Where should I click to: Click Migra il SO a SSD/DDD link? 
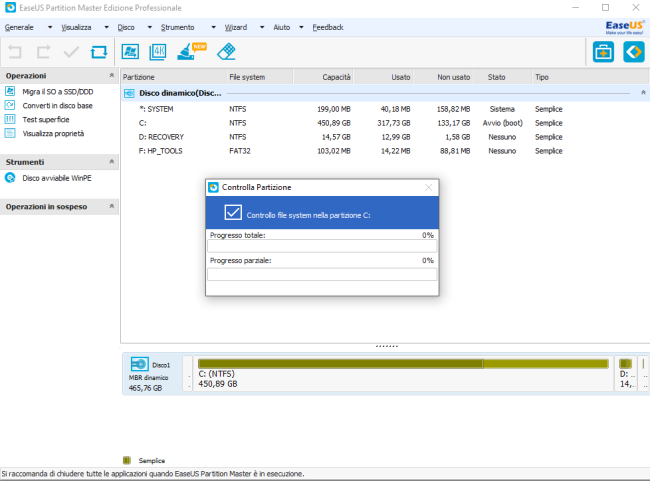pos(58,92)
